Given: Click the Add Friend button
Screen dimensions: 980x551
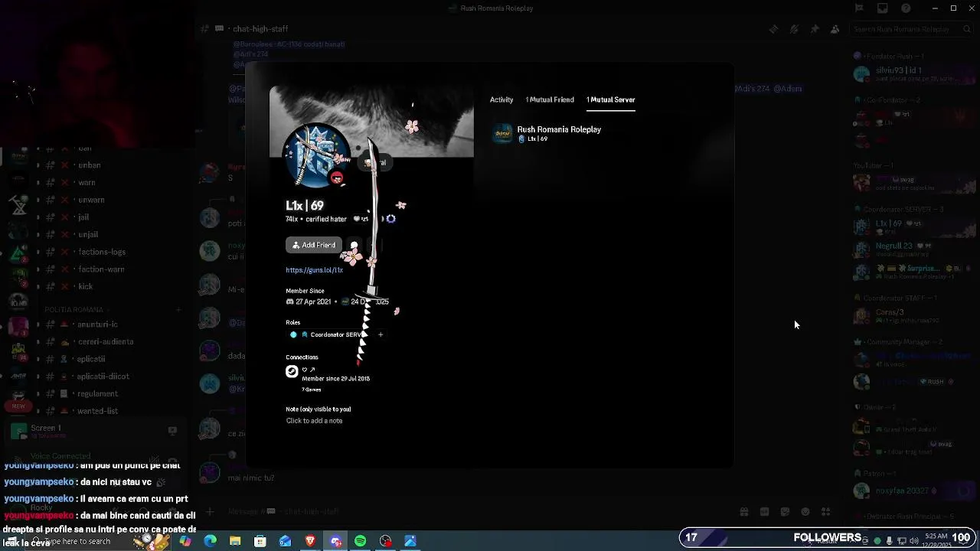Looking at the screenshot, I should coord(314,245).
